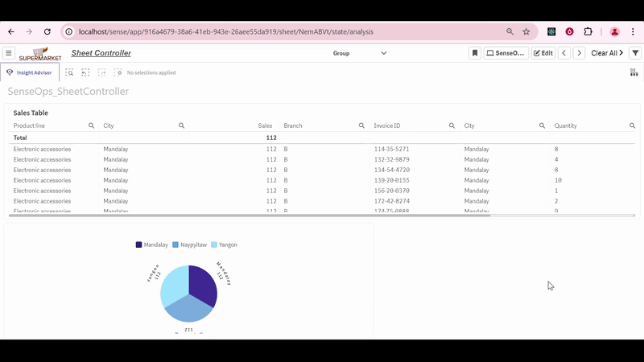
Task: Click the horizontal scrollbar of Sales Table
Action: 250,215
